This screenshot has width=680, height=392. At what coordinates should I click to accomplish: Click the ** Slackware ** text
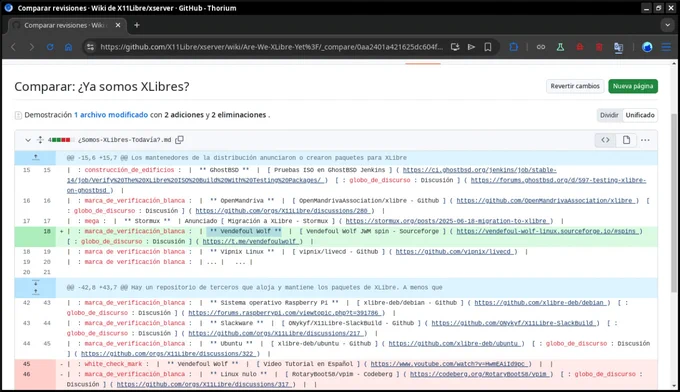pos(237,323)
